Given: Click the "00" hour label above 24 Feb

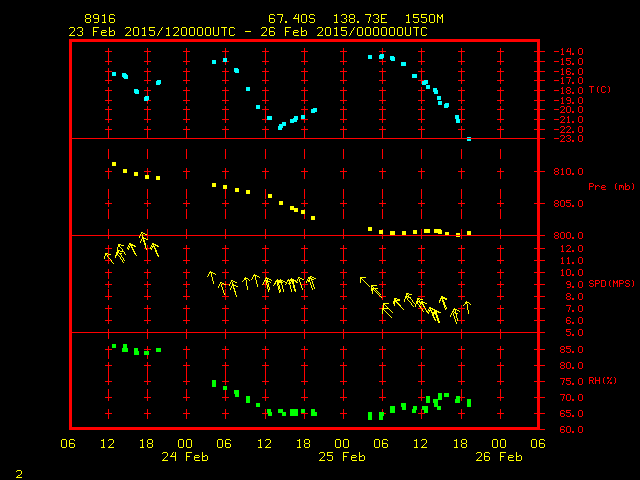Looking at the screenshot, I should 185,444.
